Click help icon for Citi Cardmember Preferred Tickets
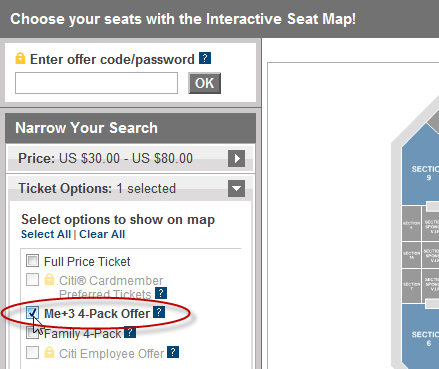 tap(161, 293)
